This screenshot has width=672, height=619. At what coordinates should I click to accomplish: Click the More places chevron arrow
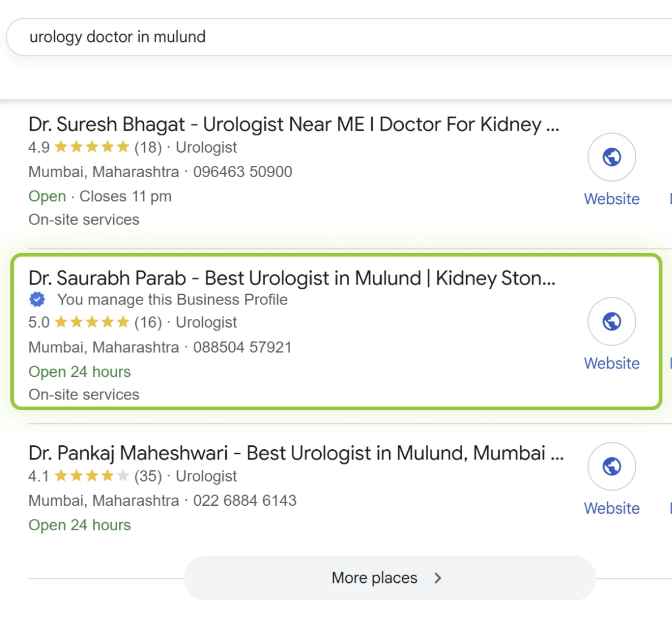(437, 578)
